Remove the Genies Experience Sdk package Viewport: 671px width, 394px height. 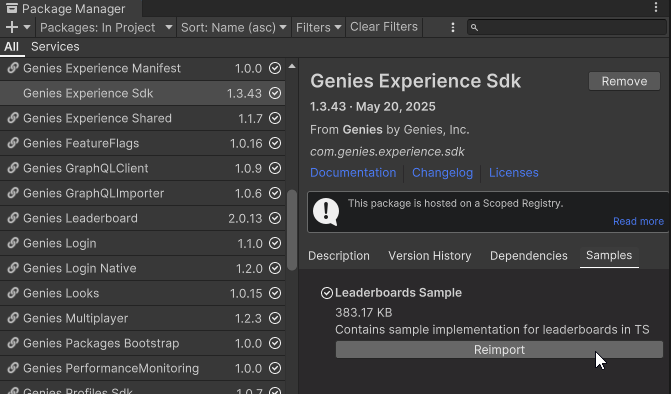[x=624, y=81]
